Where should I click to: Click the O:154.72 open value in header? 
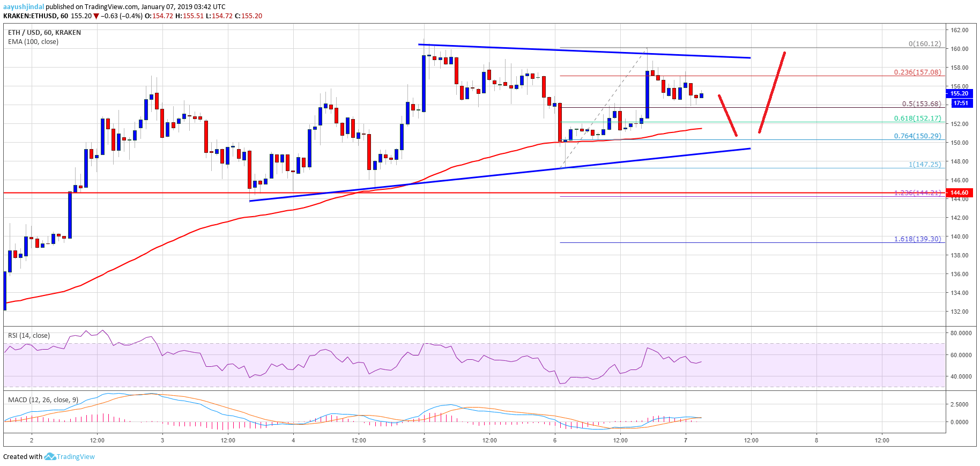pos(159,16)
